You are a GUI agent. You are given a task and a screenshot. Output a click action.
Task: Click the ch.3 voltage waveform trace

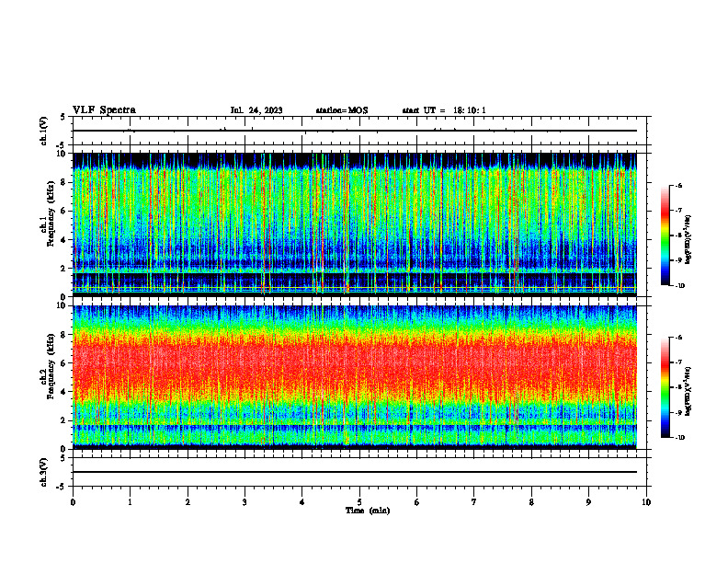(x=355, y=472)
